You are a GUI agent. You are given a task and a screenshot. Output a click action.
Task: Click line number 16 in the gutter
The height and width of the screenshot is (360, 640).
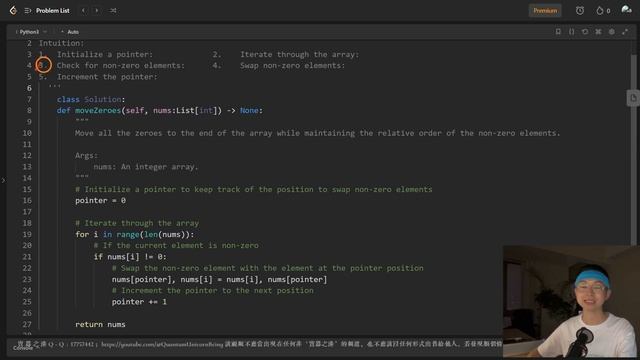point(27,200)
